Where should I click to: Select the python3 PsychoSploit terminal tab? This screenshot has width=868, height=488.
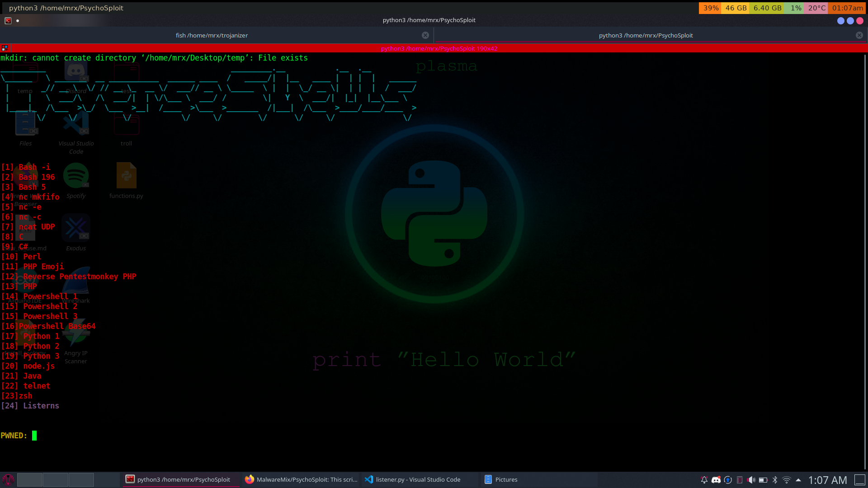point(645,35)
